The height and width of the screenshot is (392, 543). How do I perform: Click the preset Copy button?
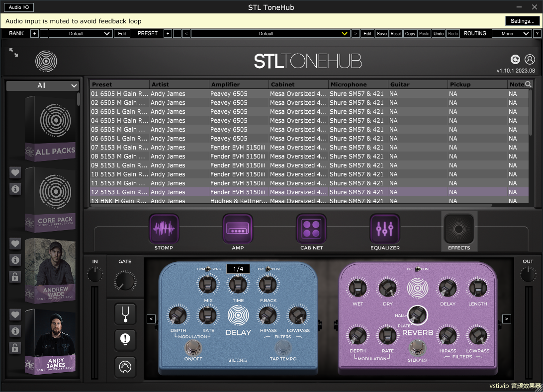click(410, 34)
